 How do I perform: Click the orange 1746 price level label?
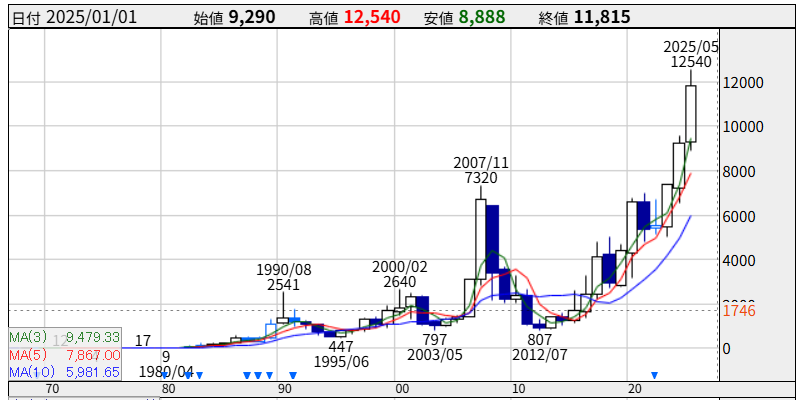pos(738,310)
